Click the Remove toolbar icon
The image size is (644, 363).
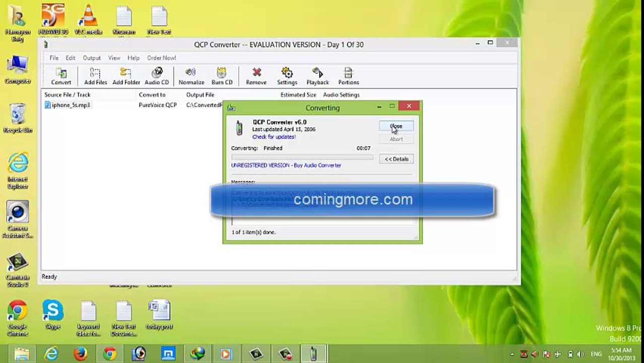click(256, 76)
